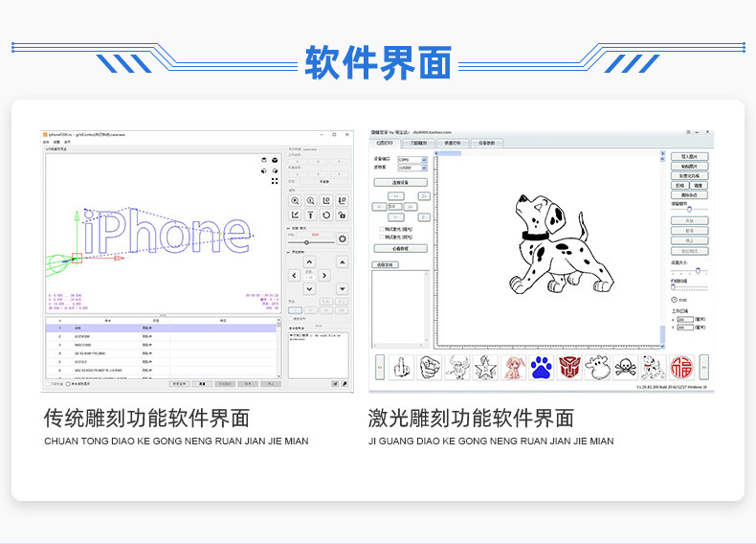This screenshot has width=756, height=544.
Task: Tick the first laser mode checkbox in laser window
Action: [382, 229]
